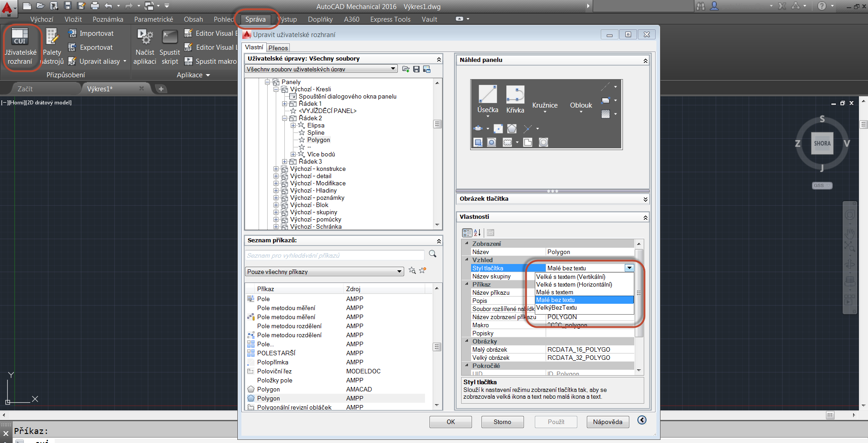Open the Pouze všechny příkazy dropdown
The height and width of the screenshot is (443, 868).
click(x=400, y=272)
